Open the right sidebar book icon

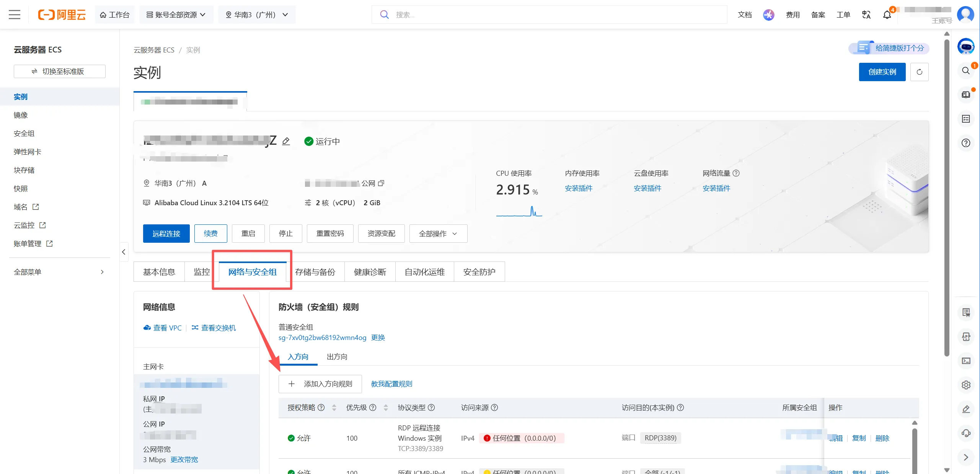[966, 95]
